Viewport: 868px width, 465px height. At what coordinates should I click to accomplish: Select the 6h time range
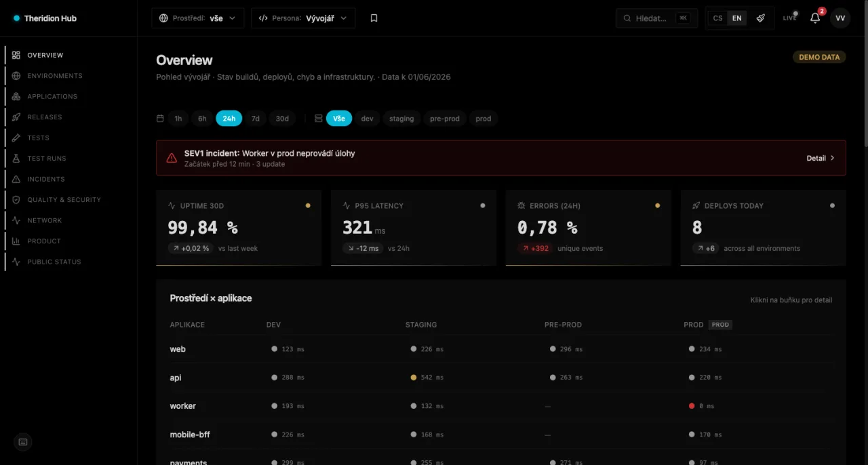click(x=202, y=119)
